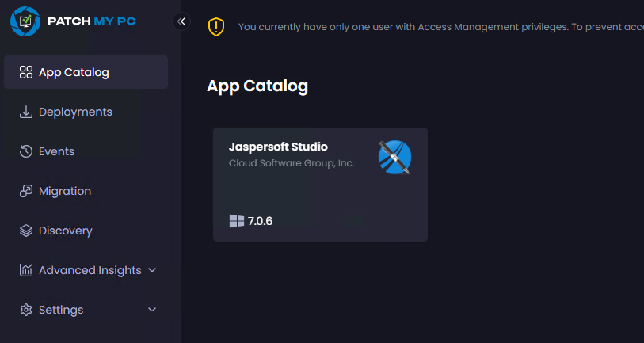
Task: Click the Deployments download icon
Action: pos(26,112)
